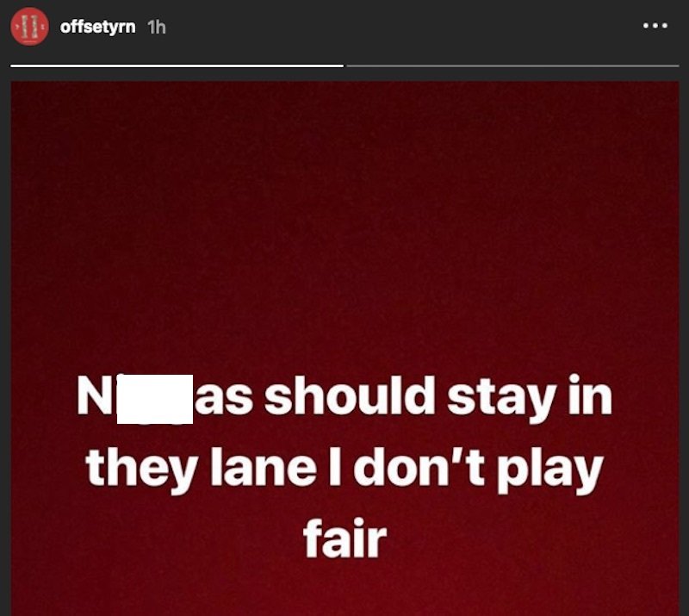Open the three-dot more options menu

(x=655, y=26)
